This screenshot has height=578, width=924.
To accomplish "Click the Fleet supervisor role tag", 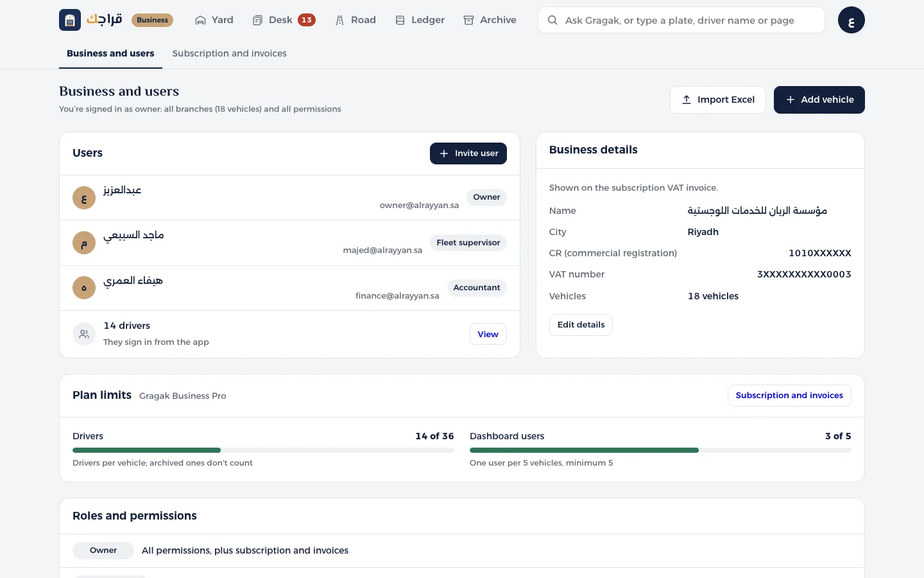I will 468,243.
